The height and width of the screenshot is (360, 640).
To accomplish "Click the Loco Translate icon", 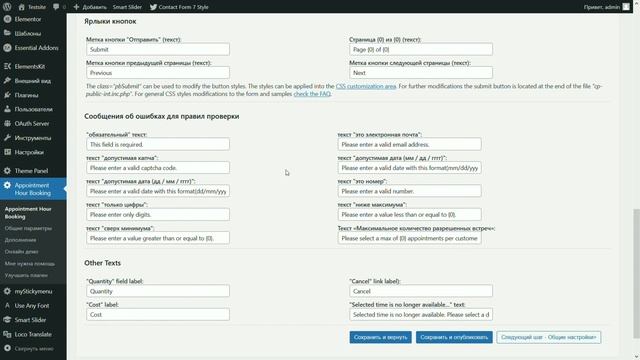I will point(7,334).
